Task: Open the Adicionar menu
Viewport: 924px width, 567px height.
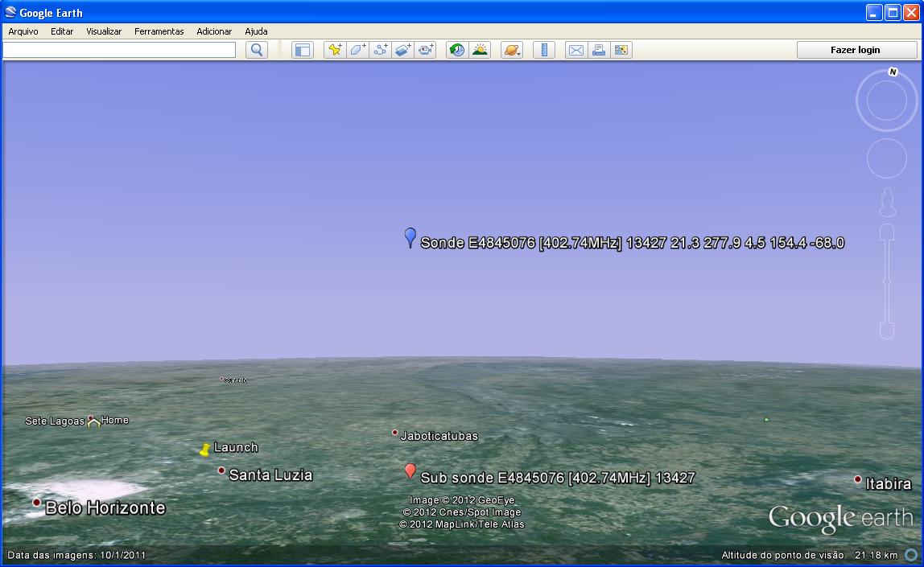Action: click(x=214, y=31)
